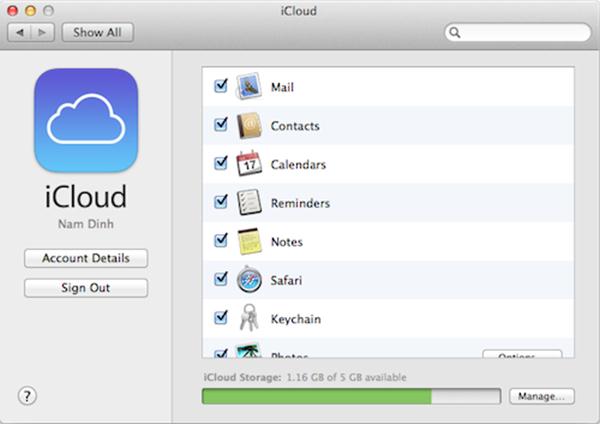600x424 pixels.
Task: Click the yellow Notes icon
Action: click(x=249, y=241)
